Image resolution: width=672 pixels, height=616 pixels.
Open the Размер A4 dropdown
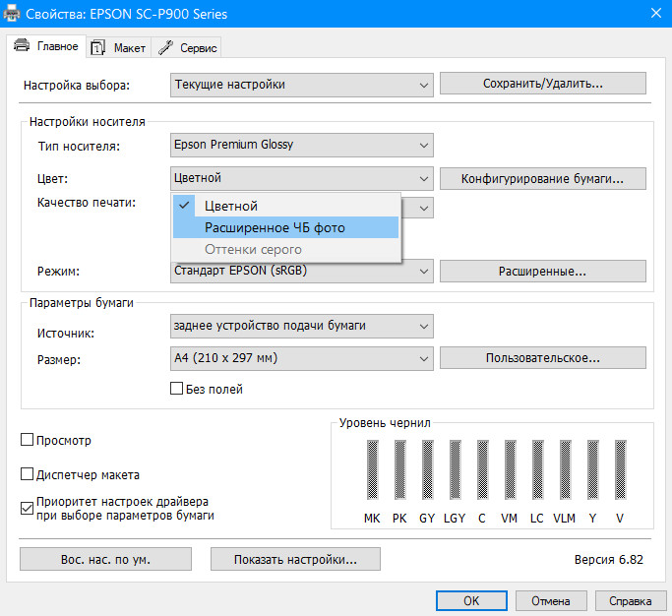[302, 358]
